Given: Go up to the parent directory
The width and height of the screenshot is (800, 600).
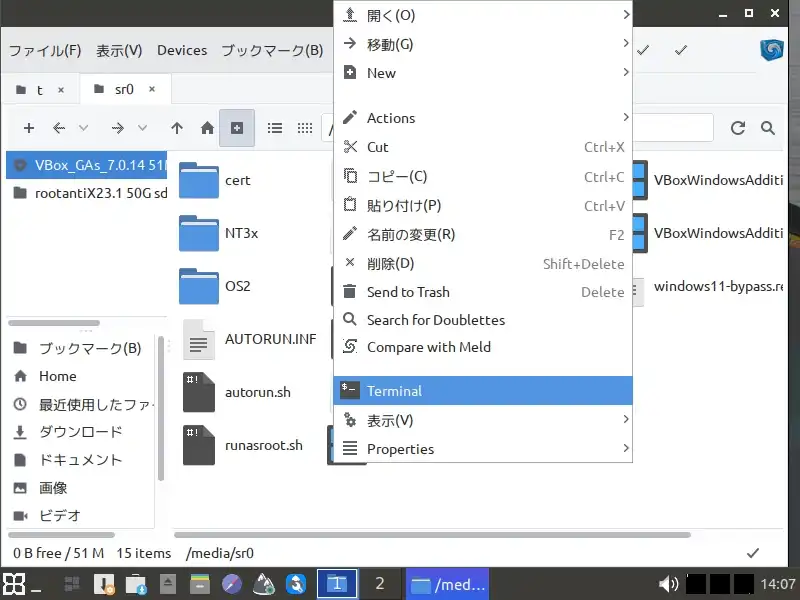Looking at the screenshot, I should [177, 128].
